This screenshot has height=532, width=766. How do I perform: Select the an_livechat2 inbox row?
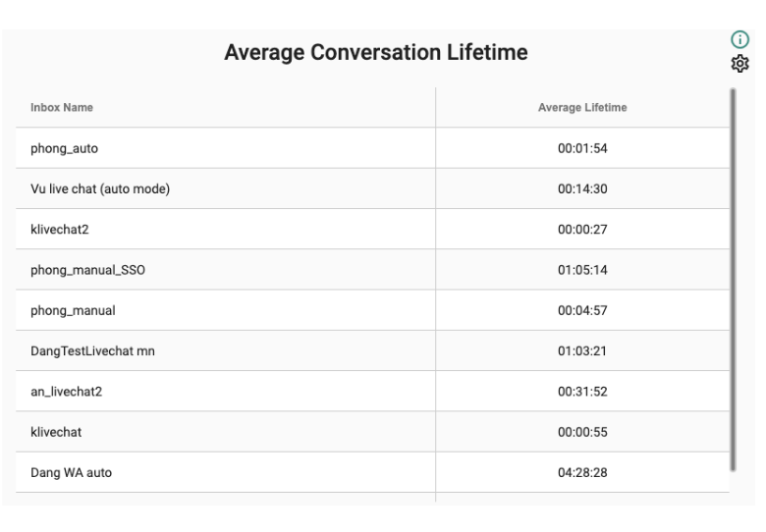372,392
